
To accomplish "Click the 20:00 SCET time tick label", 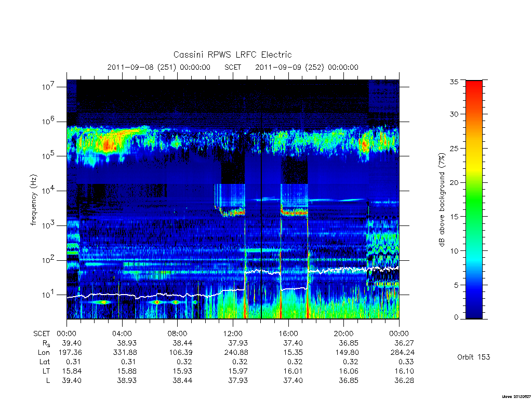I will click(x=344, y=334).
